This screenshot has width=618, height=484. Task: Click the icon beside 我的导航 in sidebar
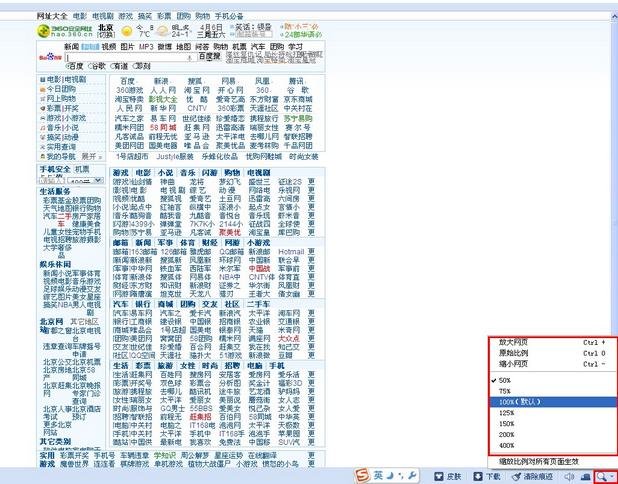tap(43, 156)
